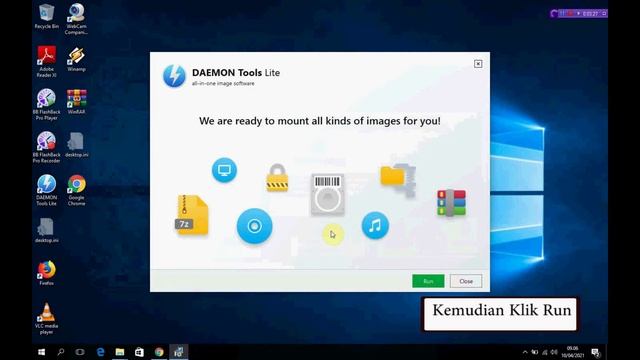Click the 'all-in-one image software' subtitle
This screenshot has height=360, width=640.
pyautogui.click(x=223, y=84)
